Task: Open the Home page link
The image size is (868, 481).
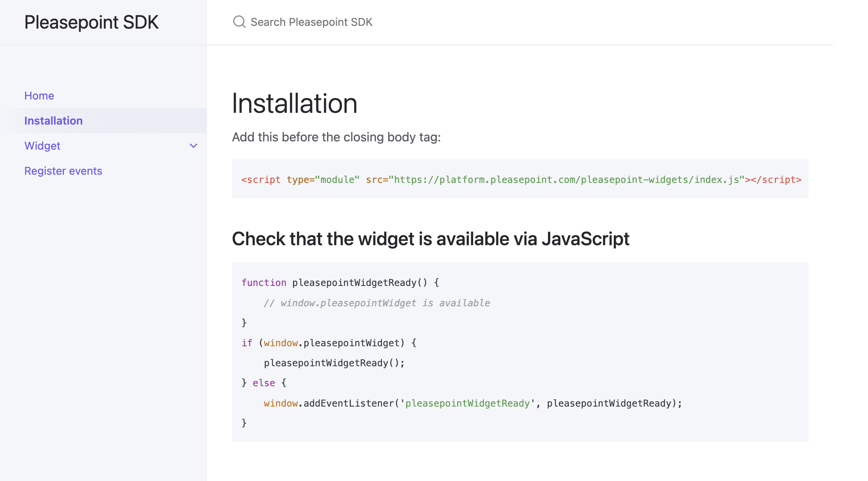Action: [39, 96]
